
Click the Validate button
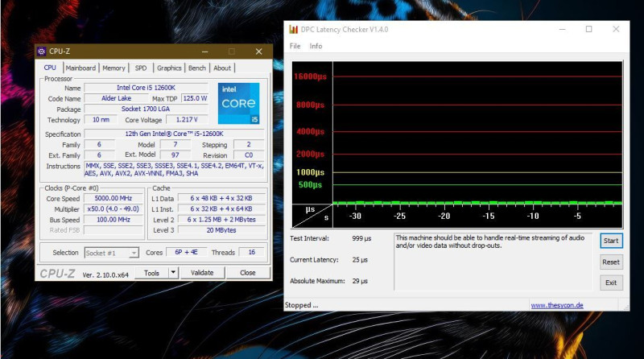202,273
